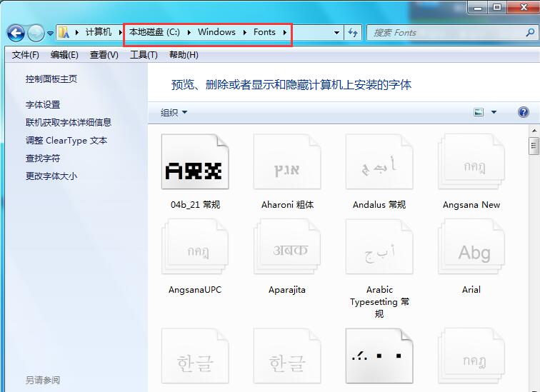Click the 字体设置 link
Image resolution: width=540 pixels, height=392 pixels.
click(43, 104)
